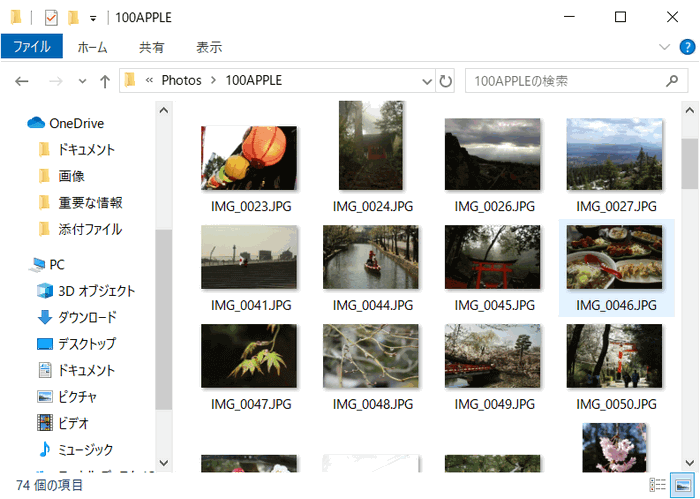
Task: Open the recent locations dropdown arrow
Action: click(x=82, y=81)
